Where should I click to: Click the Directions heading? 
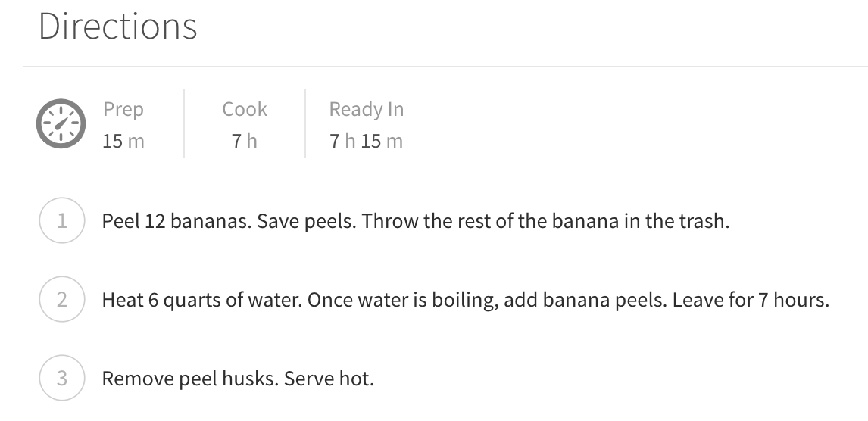point(117,27)
